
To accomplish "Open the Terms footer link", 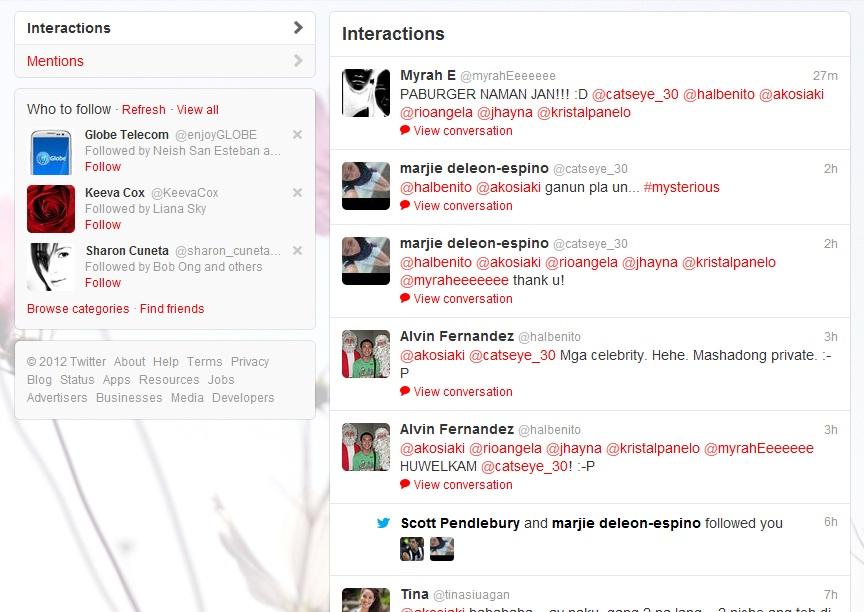I will (204, 362).
